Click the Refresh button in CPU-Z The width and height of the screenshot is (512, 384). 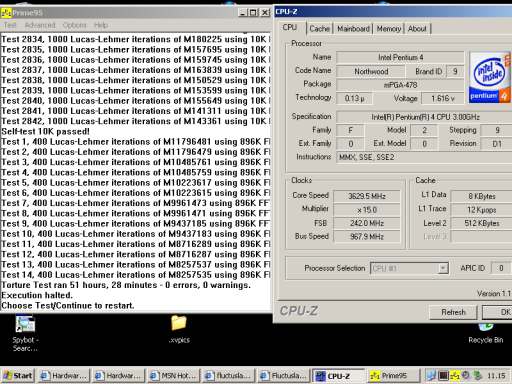coord(453,312)
